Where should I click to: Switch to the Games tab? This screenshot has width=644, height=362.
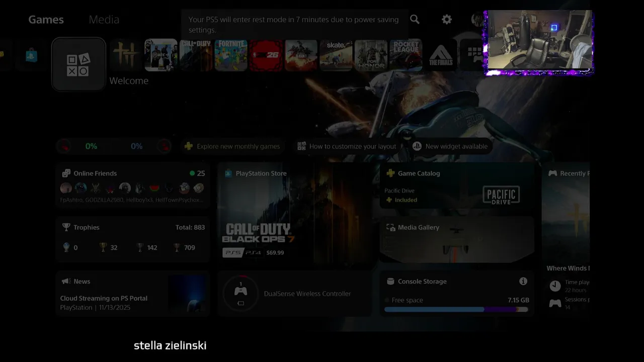(x=46, y=20)
